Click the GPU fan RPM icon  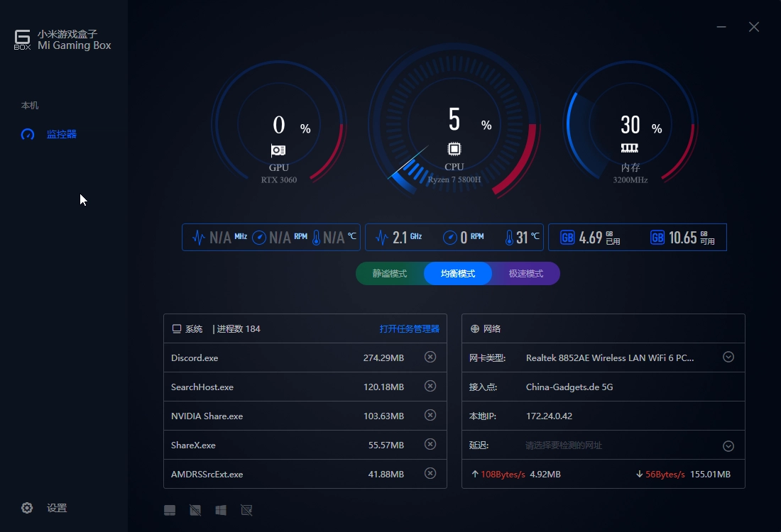click(259, 238)
